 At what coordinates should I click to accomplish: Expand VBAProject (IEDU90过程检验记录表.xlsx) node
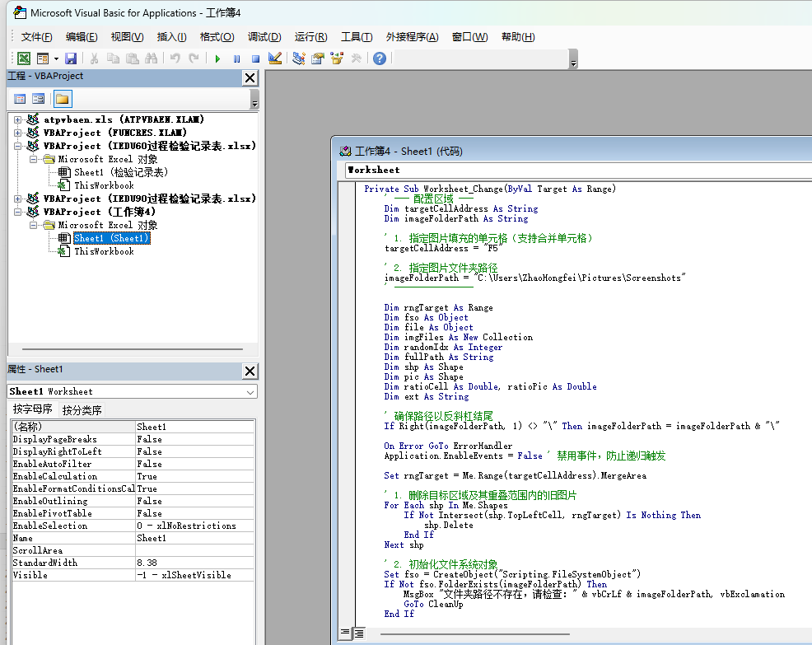coord(18,199)
